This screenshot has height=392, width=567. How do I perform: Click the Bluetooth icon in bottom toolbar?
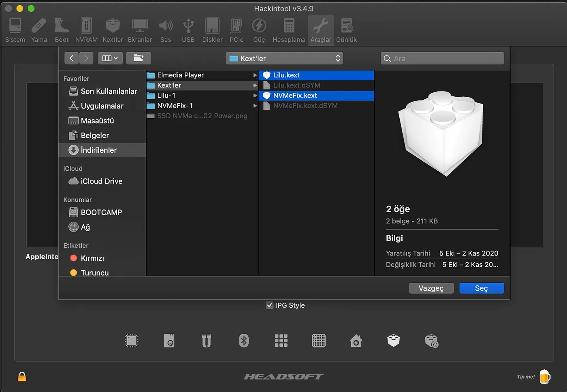(x=244, y=341)
